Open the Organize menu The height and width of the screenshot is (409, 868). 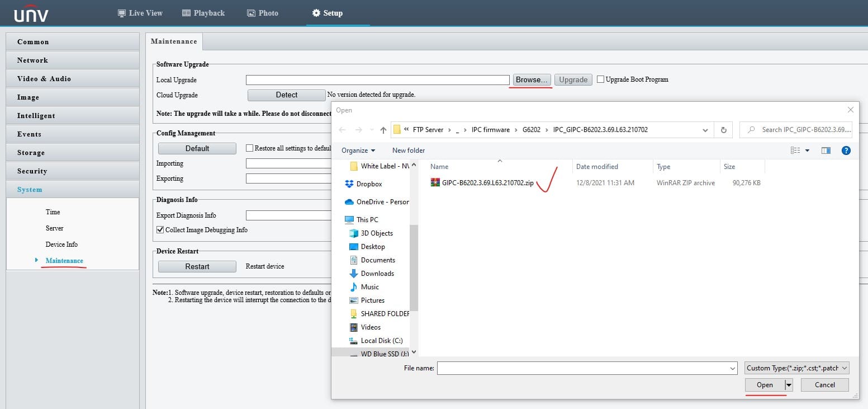tap(358, 151)
